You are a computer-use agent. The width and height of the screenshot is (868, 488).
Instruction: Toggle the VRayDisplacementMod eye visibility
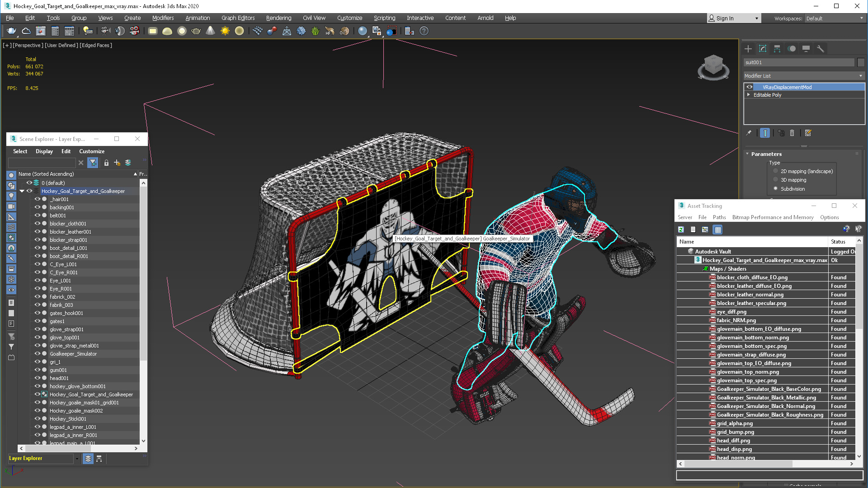point(750,87)
